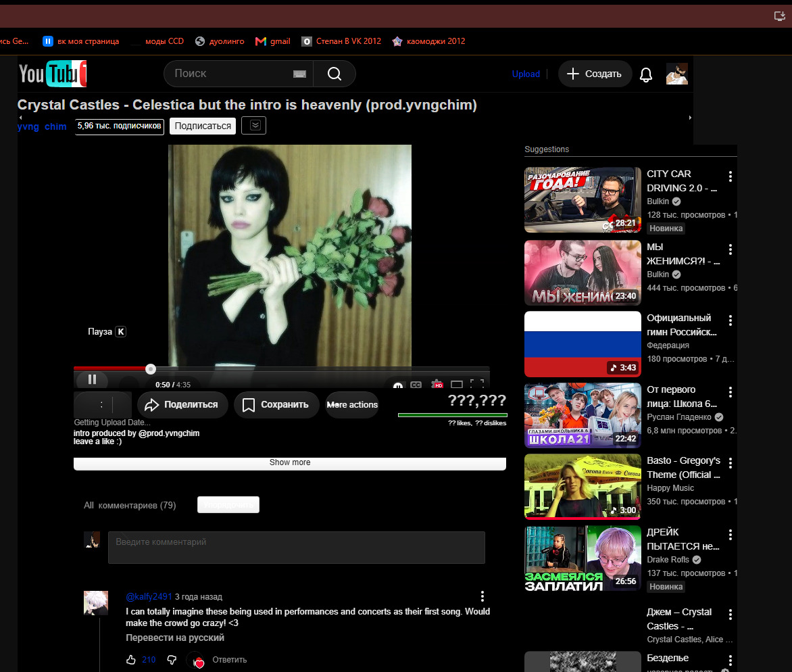Like the @kalfy2491 comment
The image size is (792, 672).
[x=131, y=659]
